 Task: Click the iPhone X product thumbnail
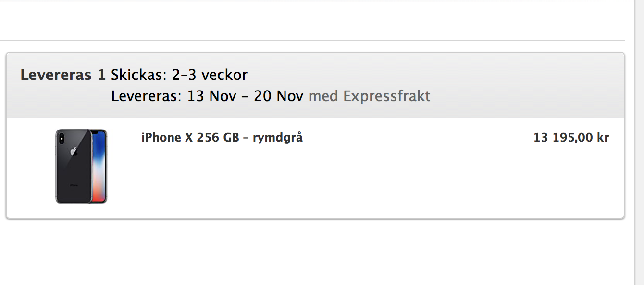[x=81, y=166]
